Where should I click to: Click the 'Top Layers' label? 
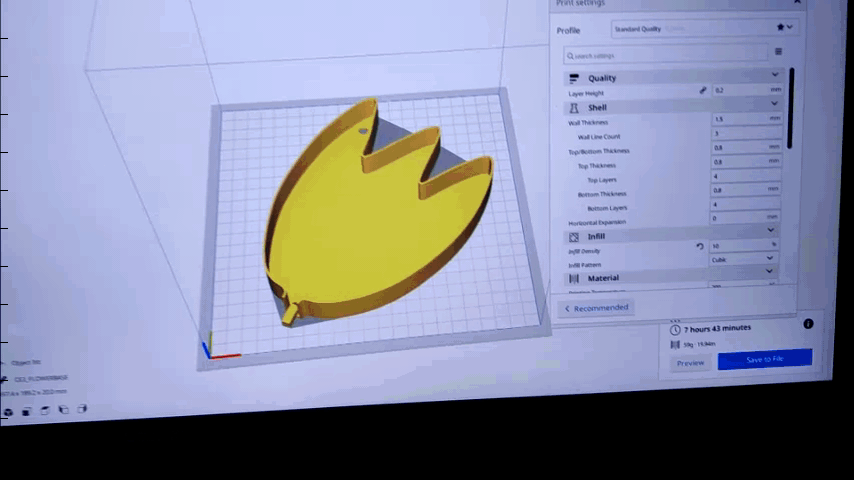click(602, 180)
